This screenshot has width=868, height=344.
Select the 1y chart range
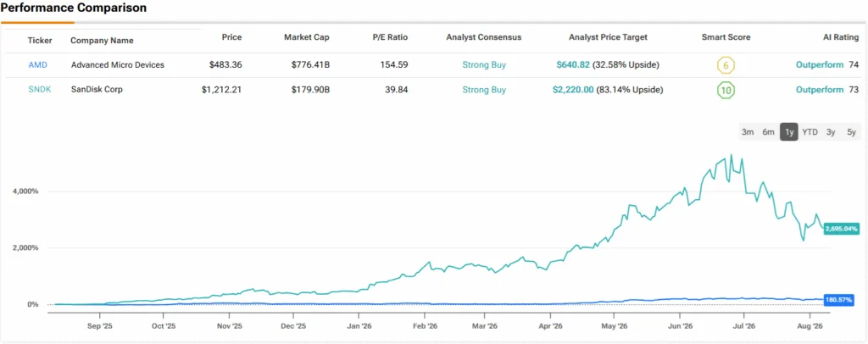(789, 132)
